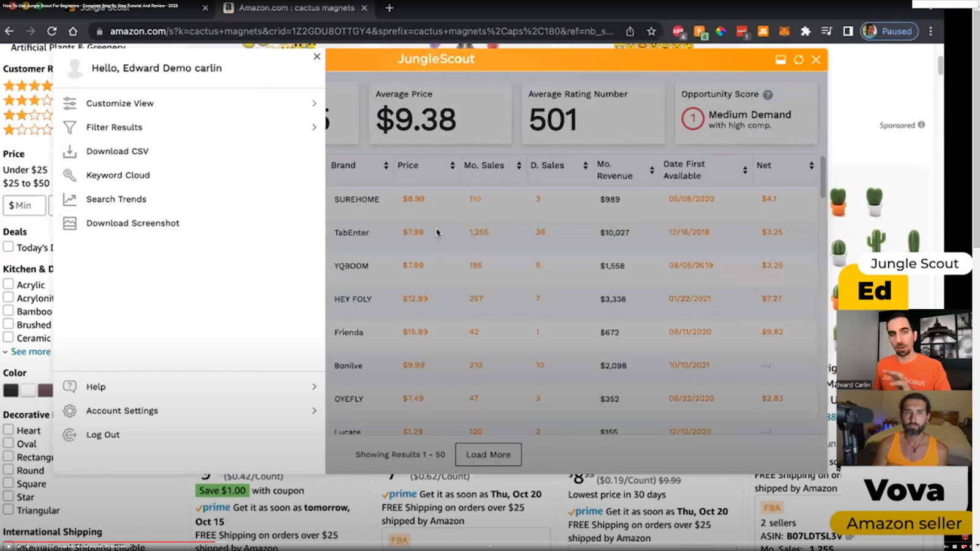The width and height of the screenshot is (980, 551).
Task: Switch to Amazon cactus magnets tab
Action: point(296,8)
